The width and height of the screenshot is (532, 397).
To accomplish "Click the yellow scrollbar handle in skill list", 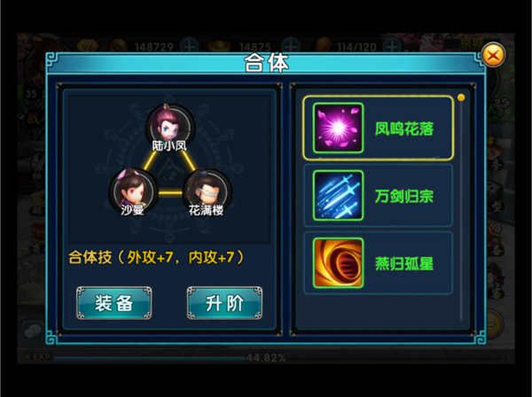I will (461, 97).
